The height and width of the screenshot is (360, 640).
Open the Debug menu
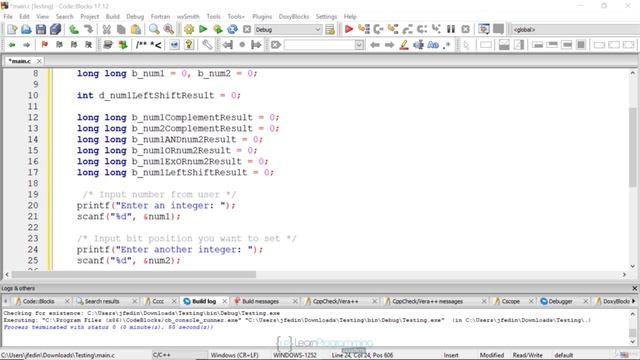135,16
